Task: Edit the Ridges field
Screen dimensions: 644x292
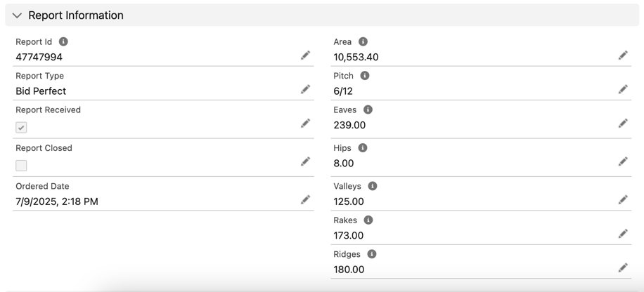Action: (x=623, y=267)
